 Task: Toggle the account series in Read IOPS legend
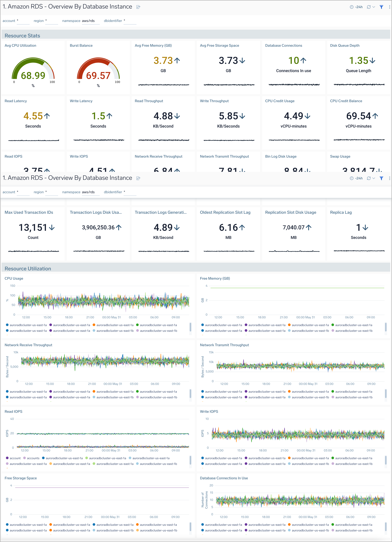click(14, 458)
